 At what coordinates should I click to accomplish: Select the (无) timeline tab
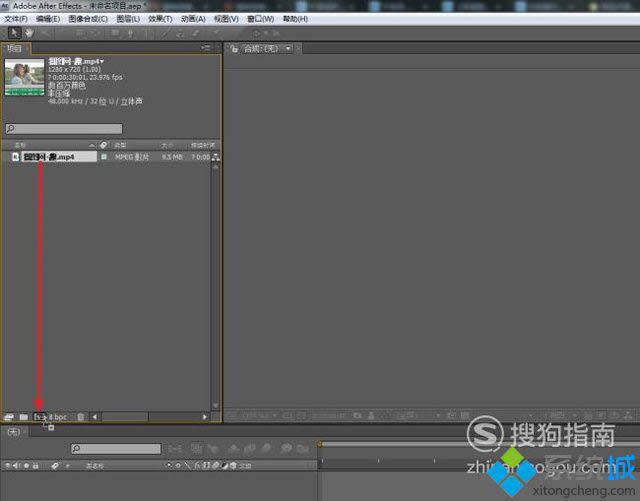coord(14,432)
